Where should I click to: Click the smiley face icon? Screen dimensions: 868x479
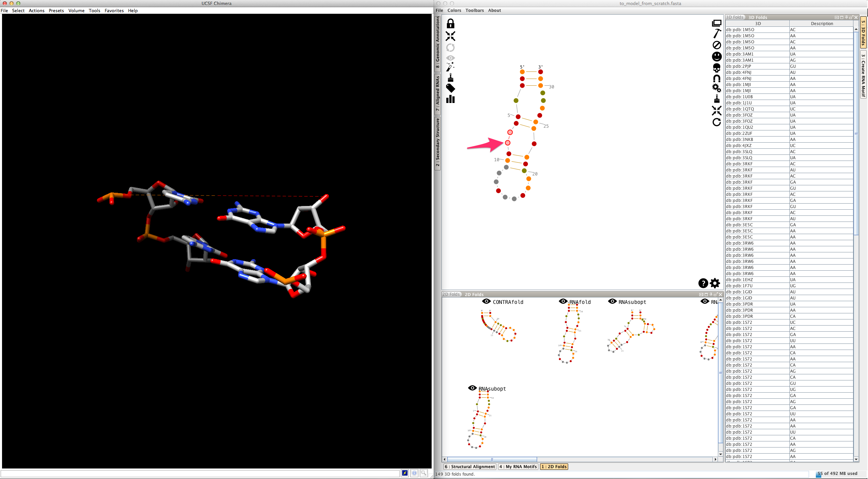click(x=717, y=56)
